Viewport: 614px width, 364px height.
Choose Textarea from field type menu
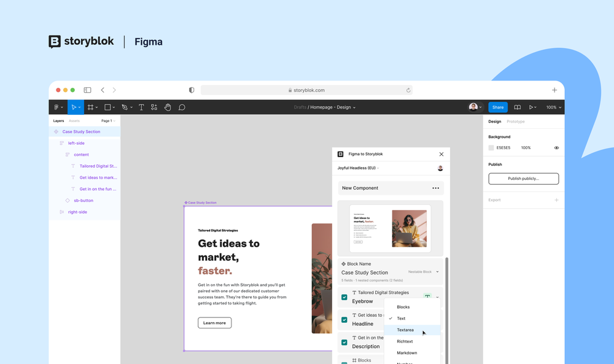tap(412, 330)
